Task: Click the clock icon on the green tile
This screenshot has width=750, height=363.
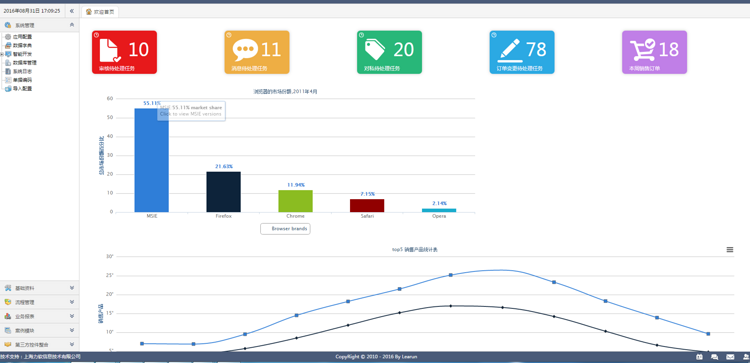Action: 361,35
